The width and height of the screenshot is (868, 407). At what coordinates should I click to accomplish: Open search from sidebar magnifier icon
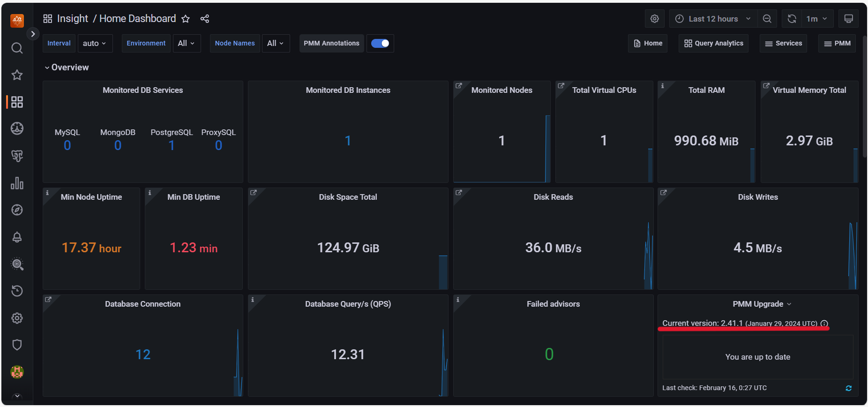click(17, 48)
